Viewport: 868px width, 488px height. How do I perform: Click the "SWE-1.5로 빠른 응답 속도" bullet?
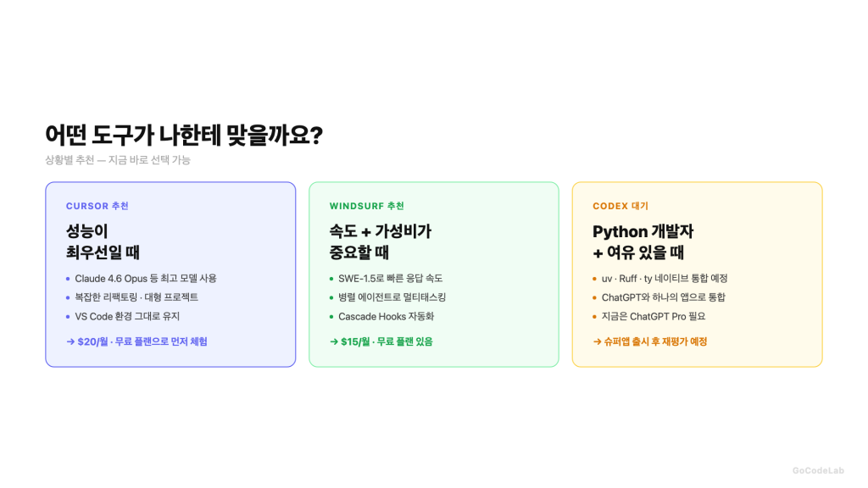(x=391, y=278)
